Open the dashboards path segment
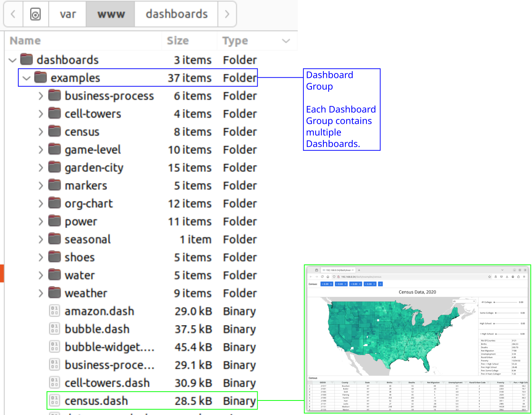The width and height of the screenshot is (532, 415). click(177, 14)
